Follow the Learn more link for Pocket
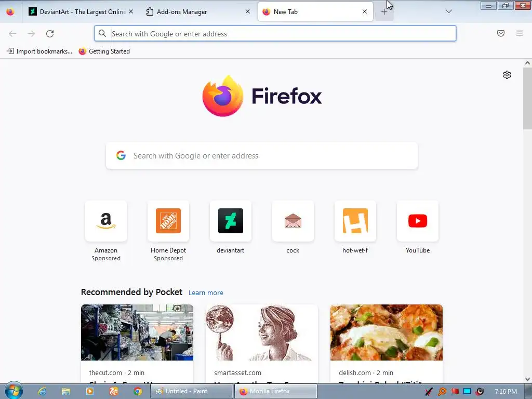This screenshot has width=532, height=399. [x=206, y=293]
